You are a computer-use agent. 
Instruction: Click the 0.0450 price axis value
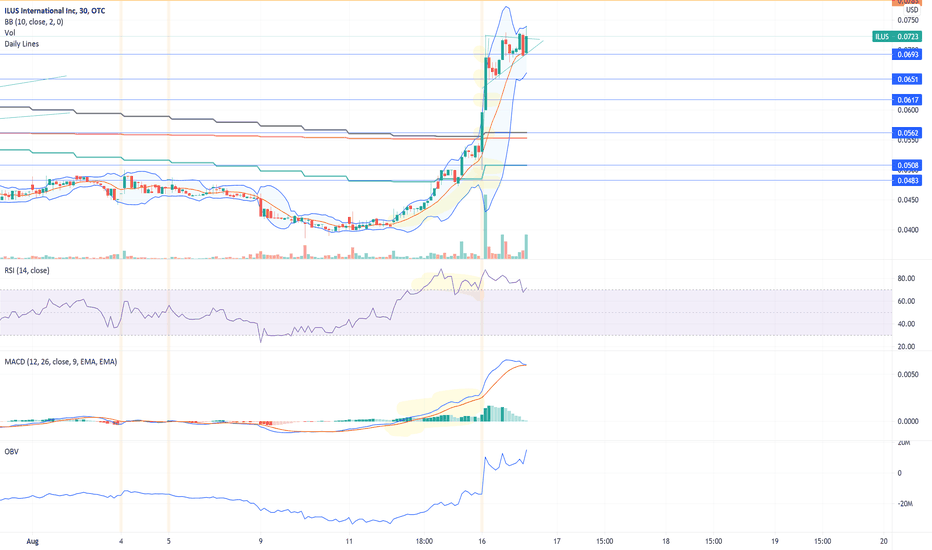(908, 200)
